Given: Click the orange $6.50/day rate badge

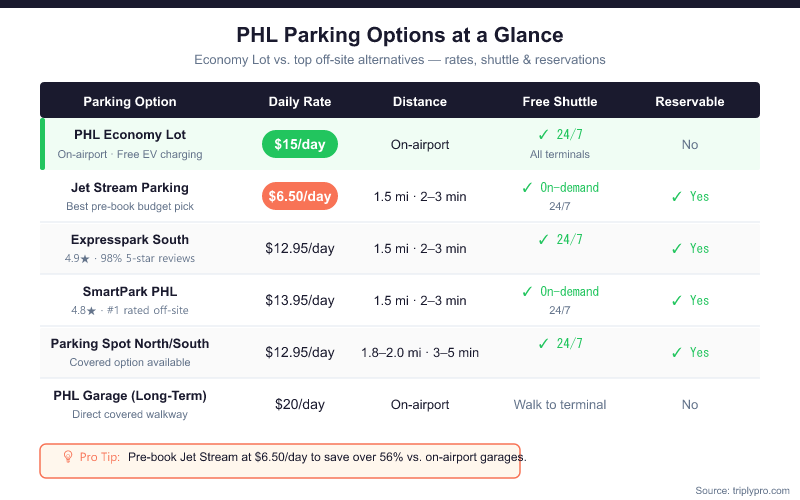Looking at the screenshot, I should pyautogui.click(x=299, y=197).
